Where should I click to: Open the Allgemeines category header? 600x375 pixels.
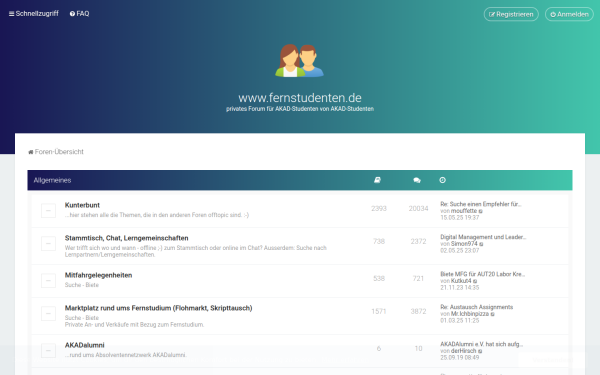click(52, 180)
